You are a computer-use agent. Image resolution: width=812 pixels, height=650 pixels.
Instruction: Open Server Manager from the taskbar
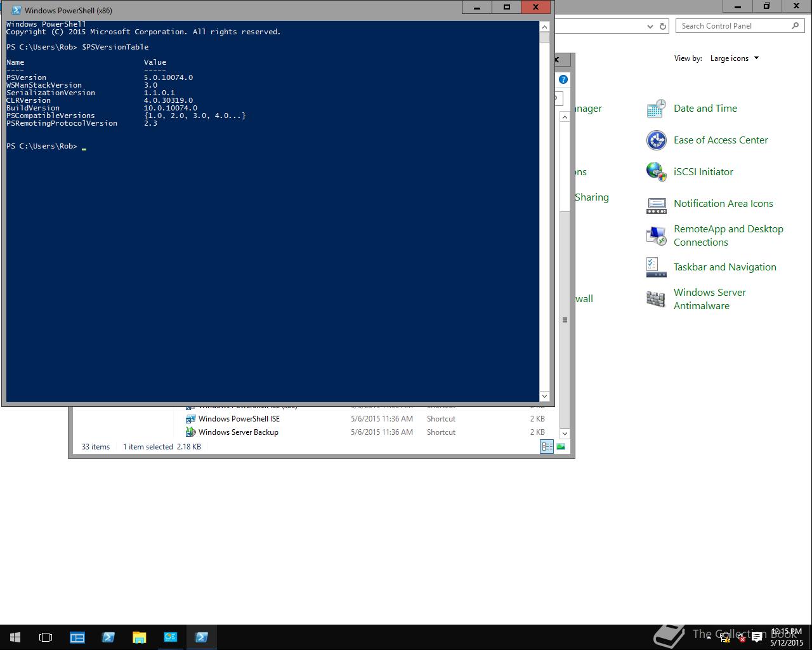(x=77, y=637)
